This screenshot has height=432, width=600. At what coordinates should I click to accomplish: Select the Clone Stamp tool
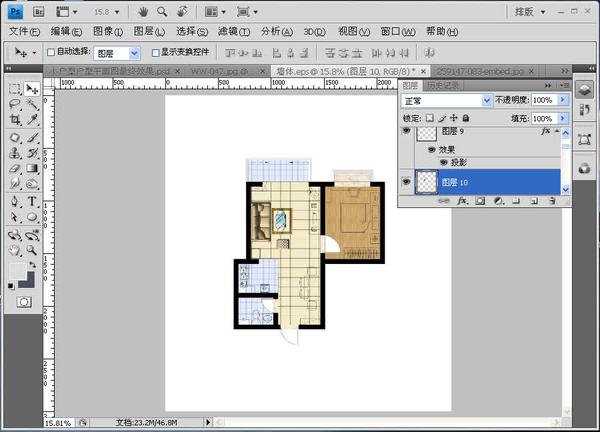point(15,153)
